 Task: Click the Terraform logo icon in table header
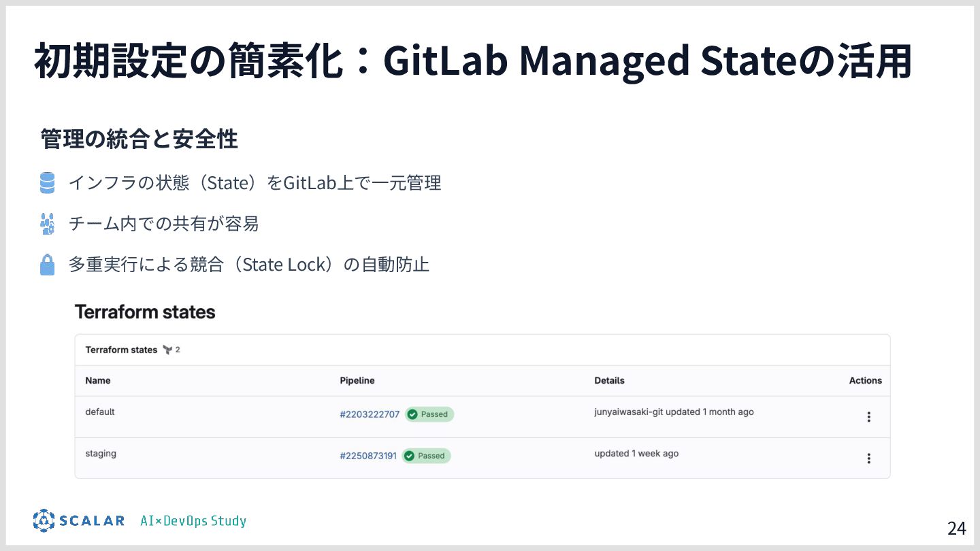click(x=167, y=350)
